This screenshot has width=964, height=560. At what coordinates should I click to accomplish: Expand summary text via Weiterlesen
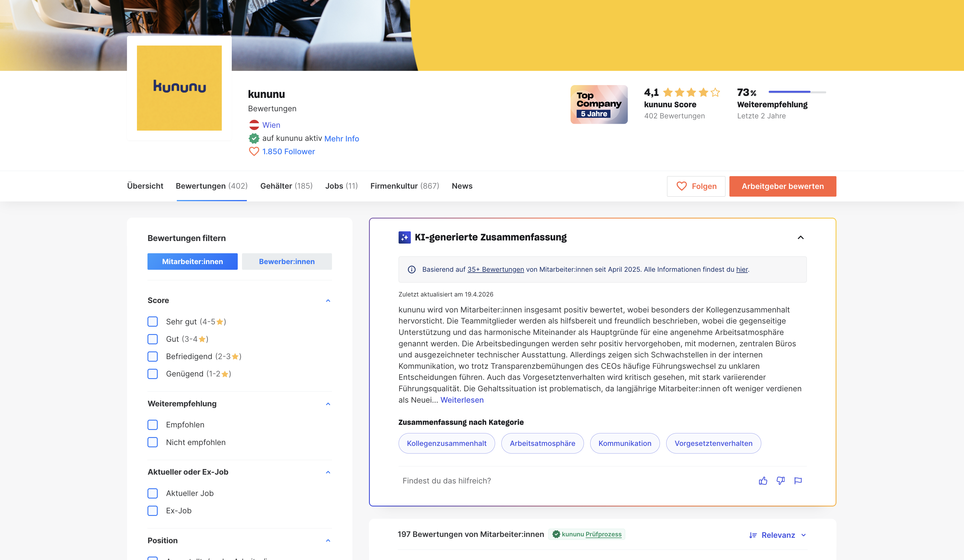(x=462, y=400)
